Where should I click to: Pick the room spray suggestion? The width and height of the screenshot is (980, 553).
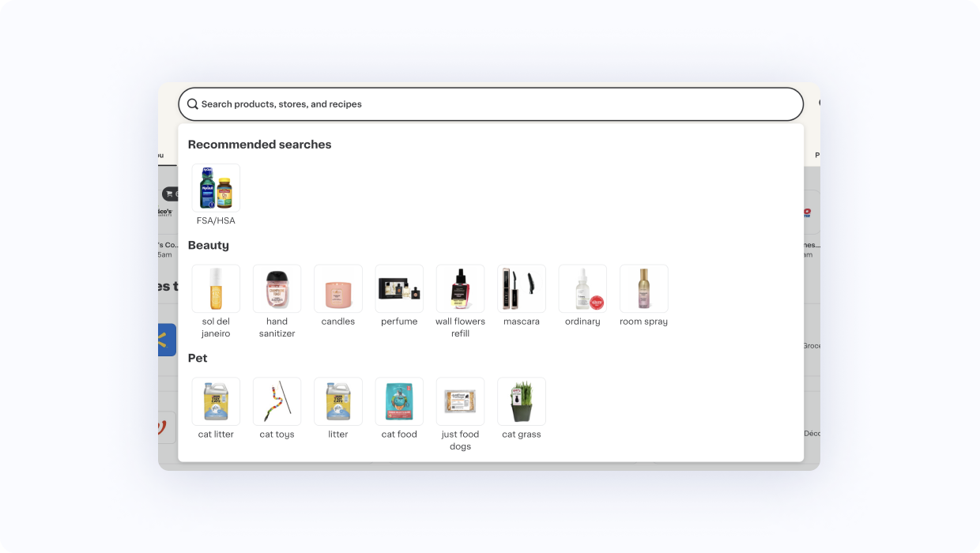[643, 289]
